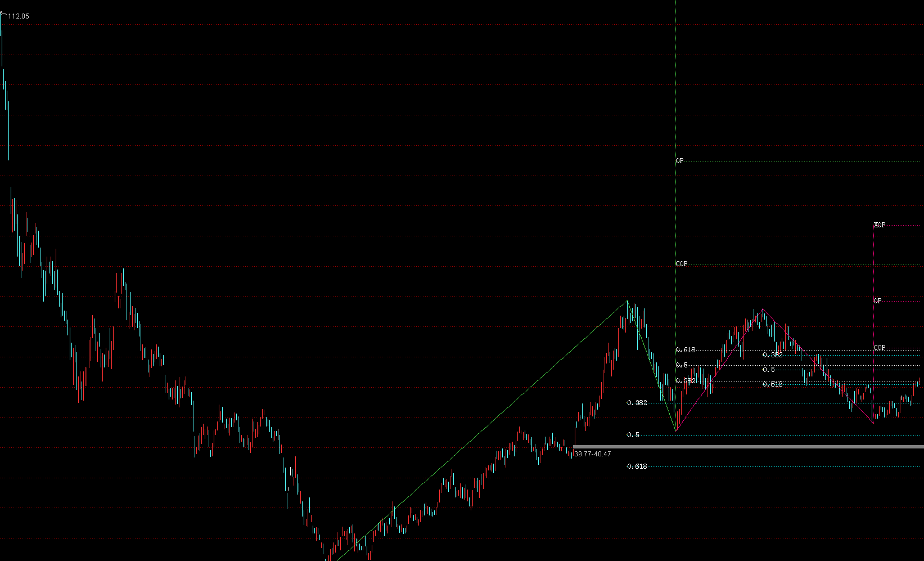
Task: Click the 39.77-40.47 price range label
Action: 592,454
